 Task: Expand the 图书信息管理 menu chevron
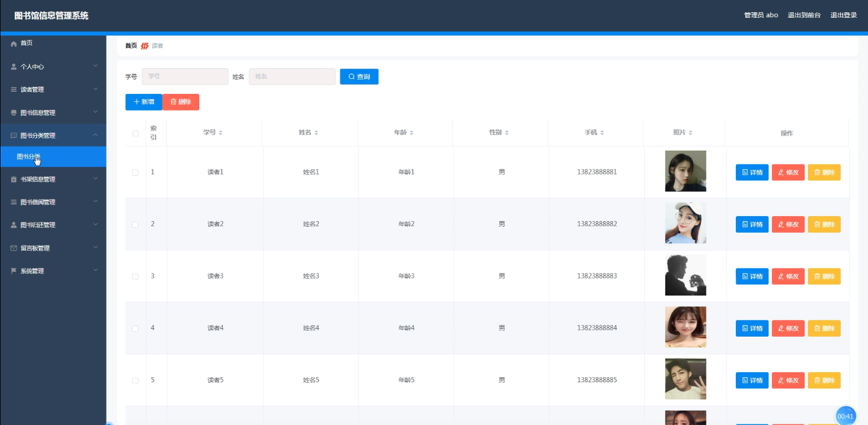pyautogui.click(x=96, y=112)
